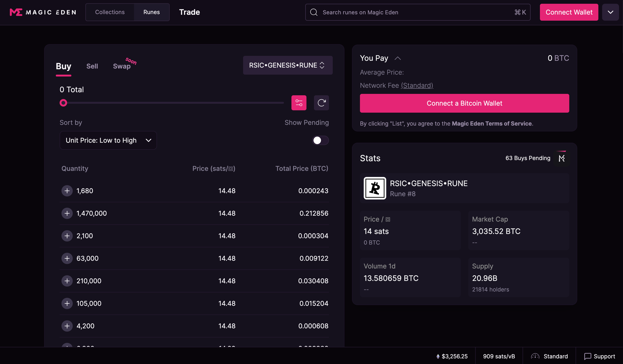Click the 0 BTC You Pay amount
623x364 pixels.
coord(558,58)
